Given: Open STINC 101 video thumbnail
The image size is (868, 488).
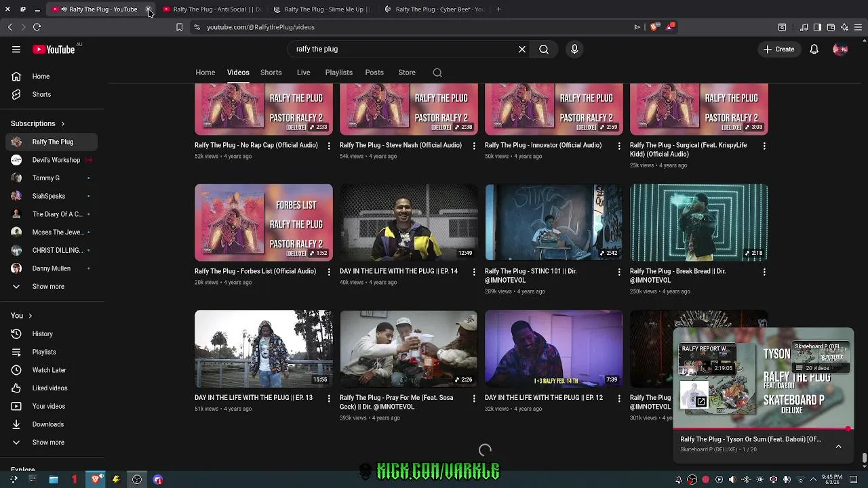Looking at the screenshot, I should 553,222.
